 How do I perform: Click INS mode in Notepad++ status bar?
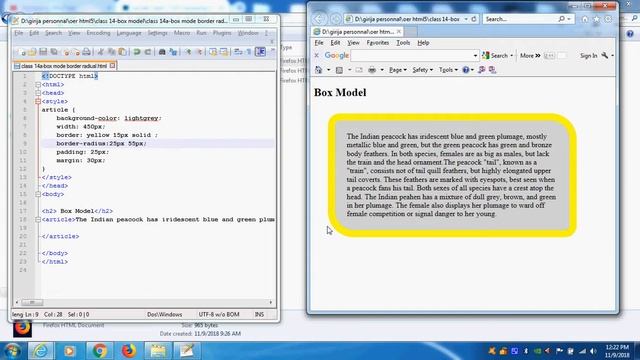tap(259, 314)
